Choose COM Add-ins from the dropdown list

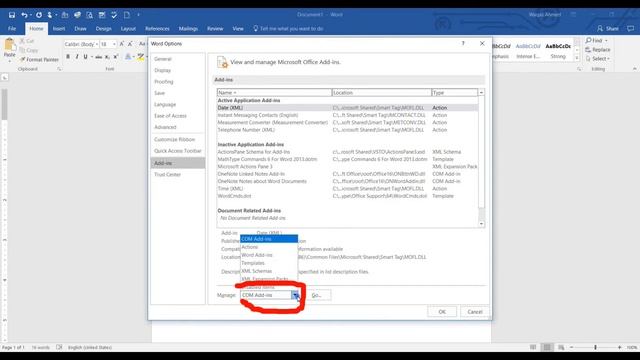click(269, 239)
